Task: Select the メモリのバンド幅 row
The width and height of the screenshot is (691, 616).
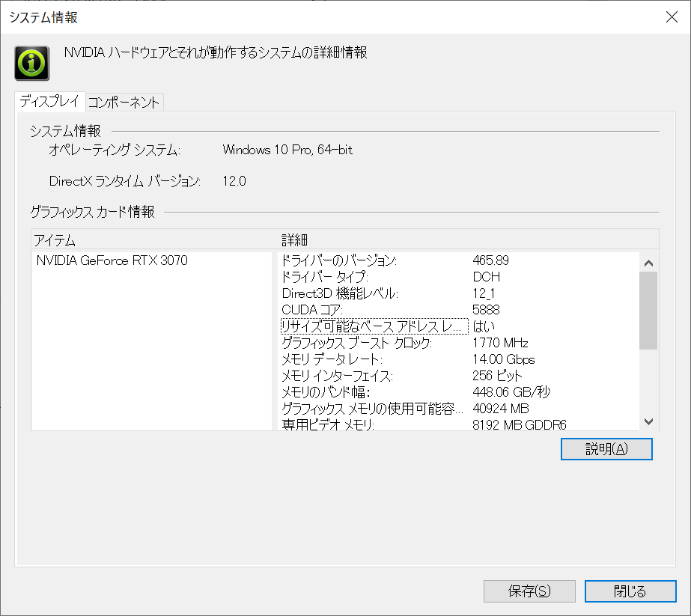Action: pyautogui.click(x=460, y=391)
